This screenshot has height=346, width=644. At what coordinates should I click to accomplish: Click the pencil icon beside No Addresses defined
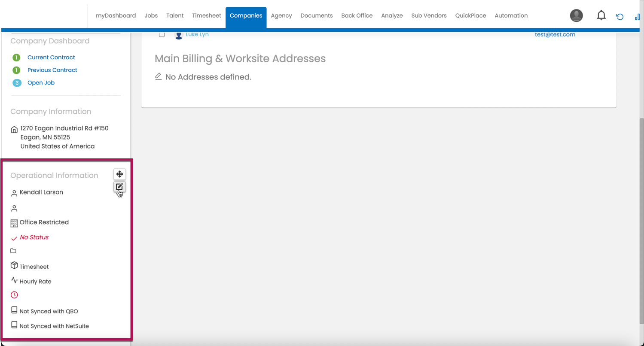(x=158, y=76)
